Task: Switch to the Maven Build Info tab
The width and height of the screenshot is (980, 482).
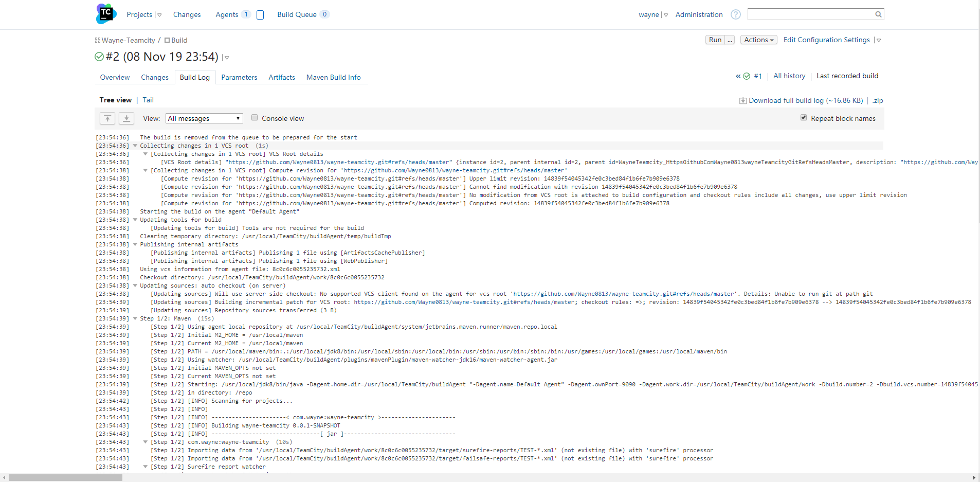Action: point(333,77)
